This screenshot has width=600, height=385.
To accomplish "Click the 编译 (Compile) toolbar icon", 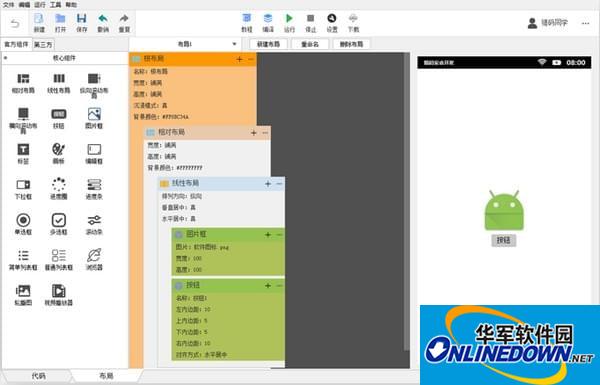I will tap(268, 18).
